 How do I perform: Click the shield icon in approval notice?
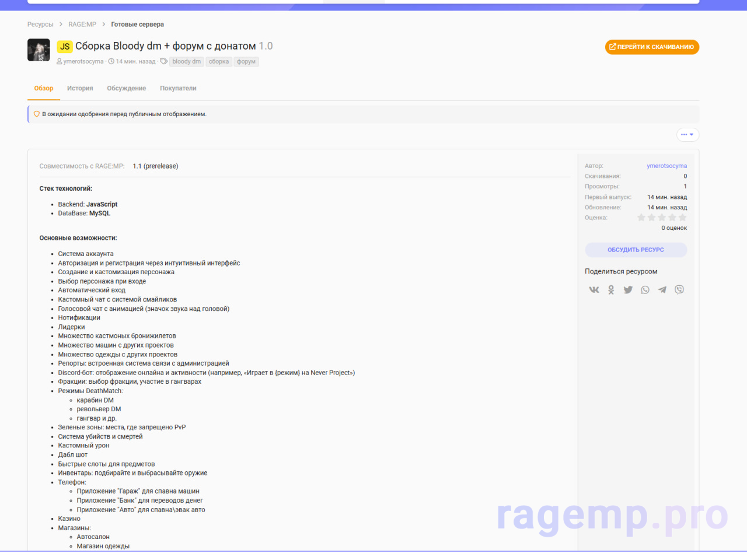[37, 114]
